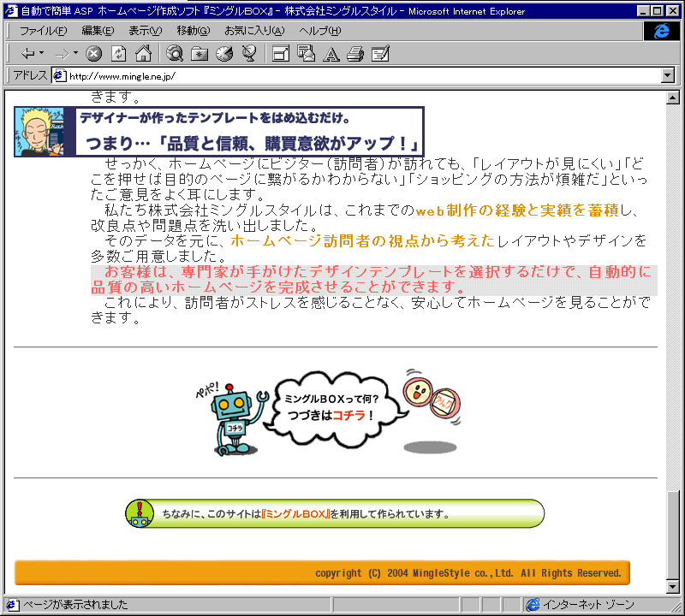Click the status bar page icon

[12, 605]
